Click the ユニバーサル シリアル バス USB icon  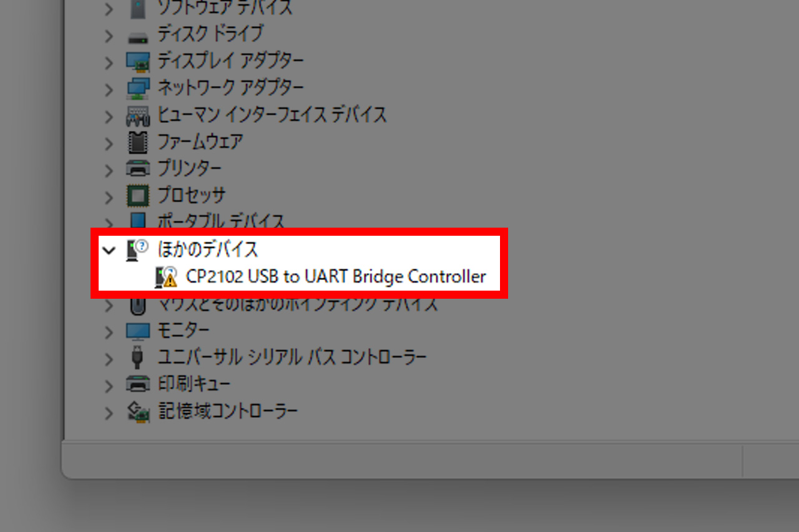(138, 357)
